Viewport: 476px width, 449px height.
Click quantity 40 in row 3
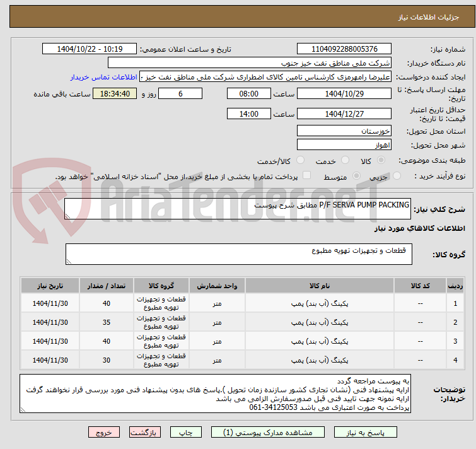coord(107,341)
